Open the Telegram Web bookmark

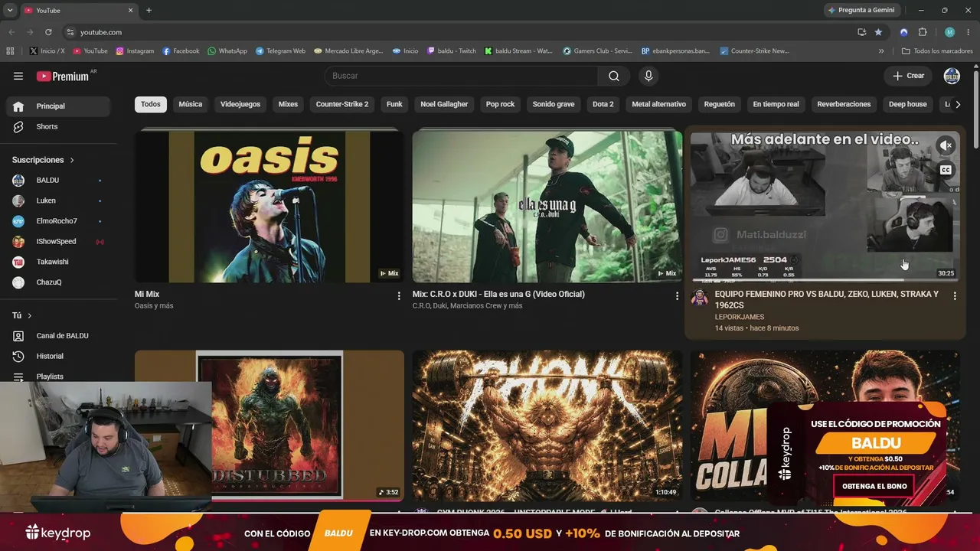(x=280, y=51)
